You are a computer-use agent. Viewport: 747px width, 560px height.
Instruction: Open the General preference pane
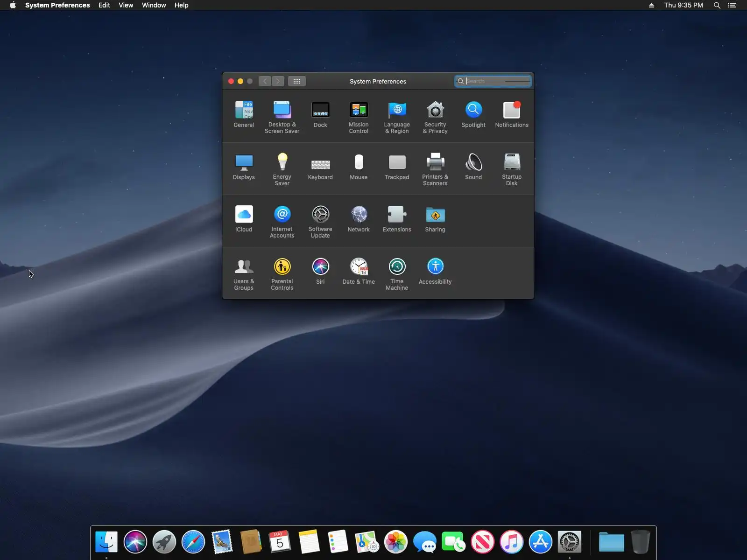click(x=244, y=114)
